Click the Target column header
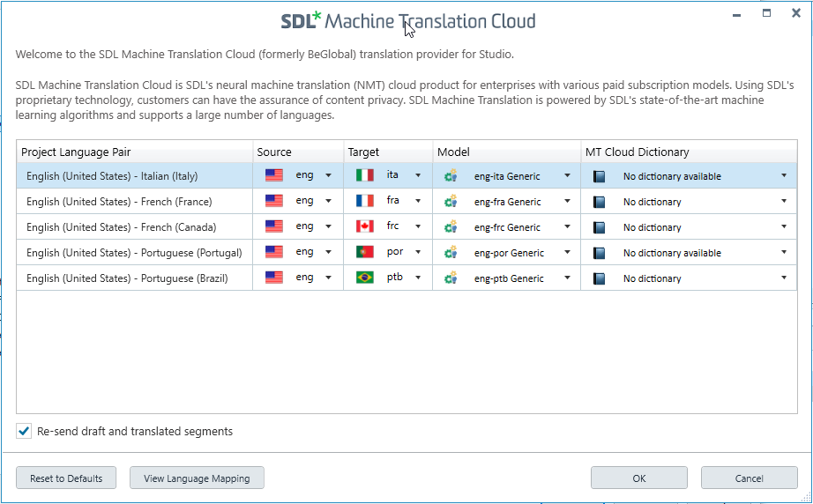Image resolution: width=813 pixels, height=504 pixels. (x=388, y=152)
